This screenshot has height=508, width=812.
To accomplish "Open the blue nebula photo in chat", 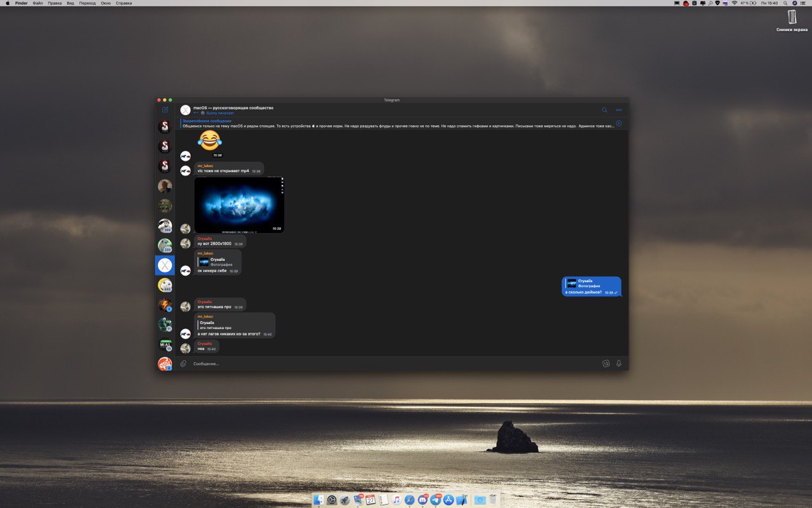I will (x=239, y=204).
